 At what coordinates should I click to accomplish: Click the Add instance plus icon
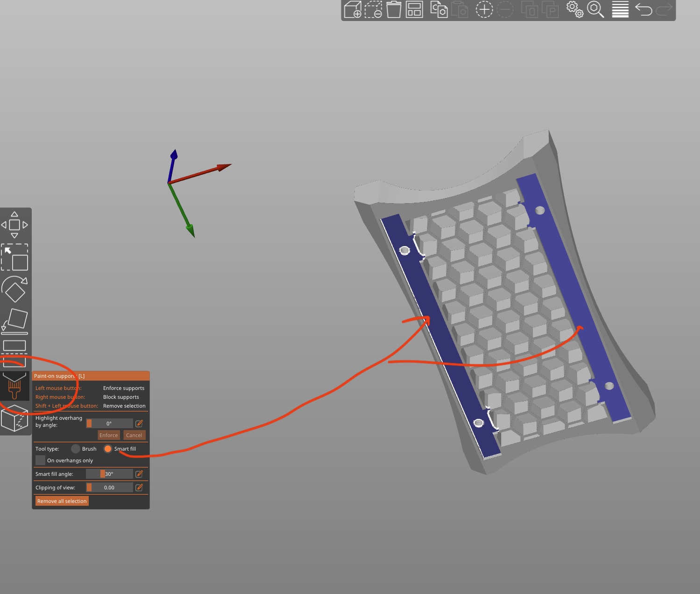pos(484,9)
